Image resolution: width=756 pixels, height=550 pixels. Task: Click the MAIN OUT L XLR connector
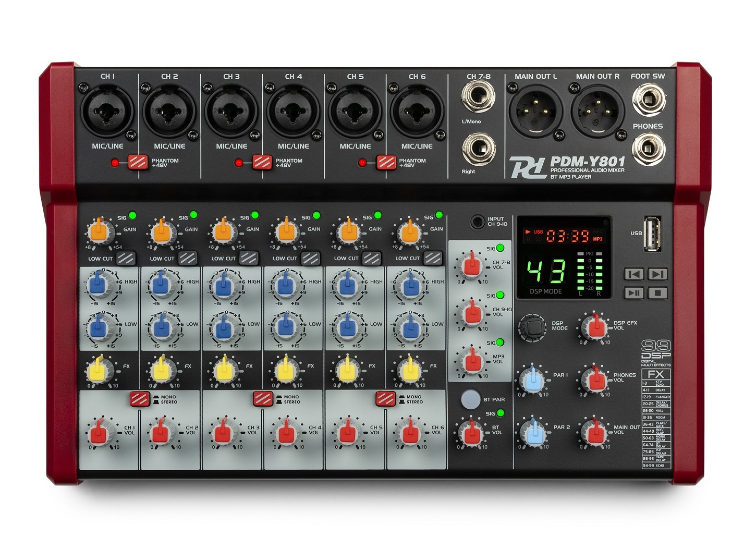[535, 111]
